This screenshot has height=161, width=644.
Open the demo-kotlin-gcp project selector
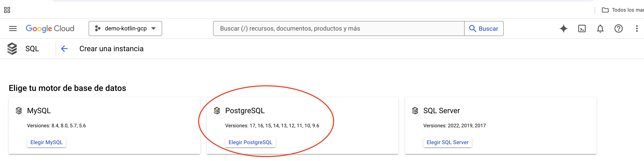[125, 28]
